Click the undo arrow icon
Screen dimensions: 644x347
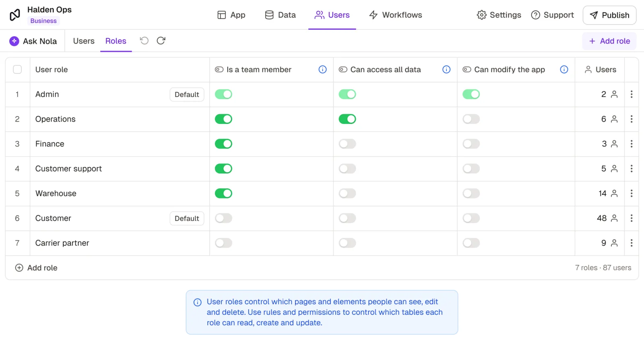pos(144,41)
